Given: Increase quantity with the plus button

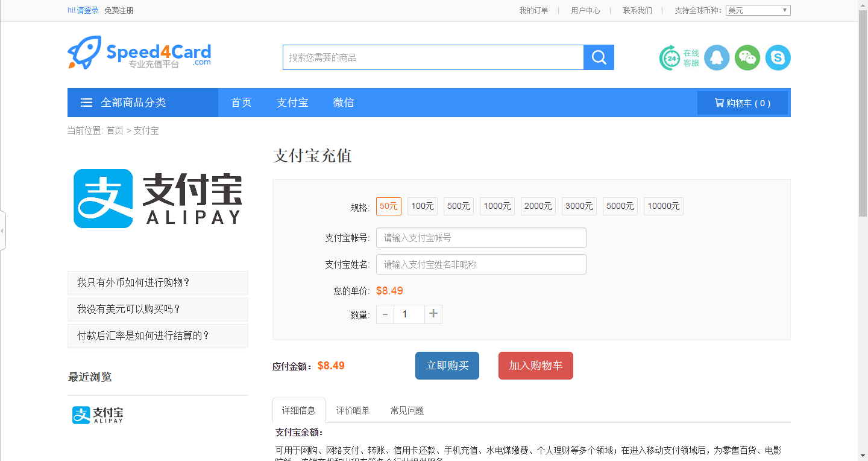Looking at the screenshot, I should pyautogui.click(x=433, y=314).
